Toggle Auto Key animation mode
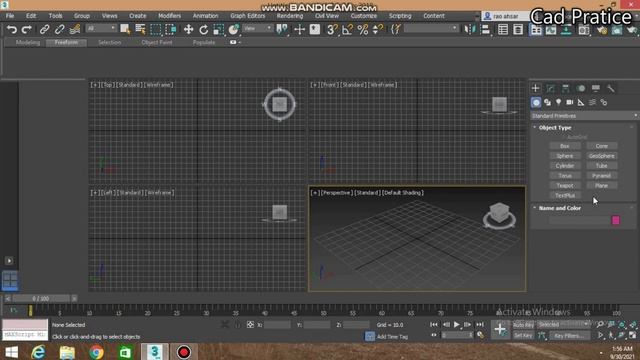 point(523,325)
